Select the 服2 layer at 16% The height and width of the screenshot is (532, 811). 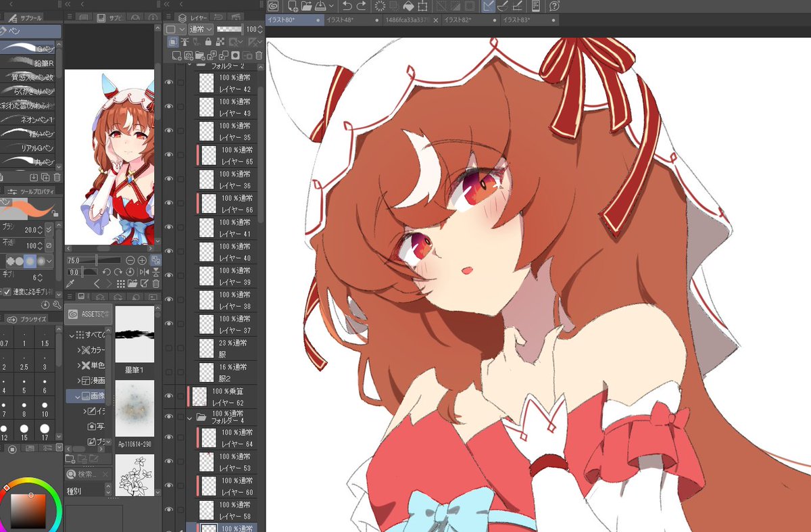226,372
